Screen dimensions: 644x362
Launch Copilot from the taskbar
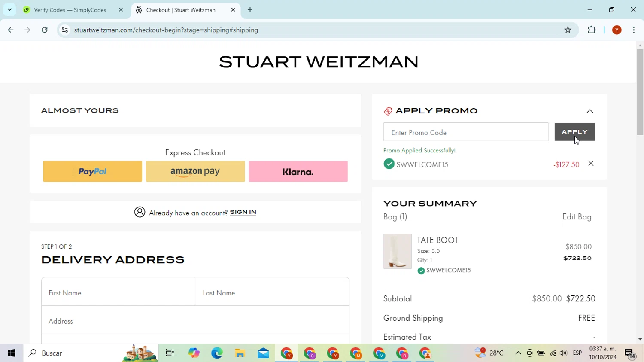coord(194,353)
